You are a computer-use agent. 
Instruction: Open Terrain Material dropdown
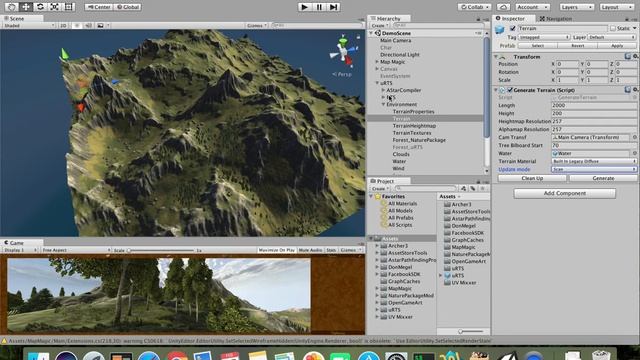(594, 161)
